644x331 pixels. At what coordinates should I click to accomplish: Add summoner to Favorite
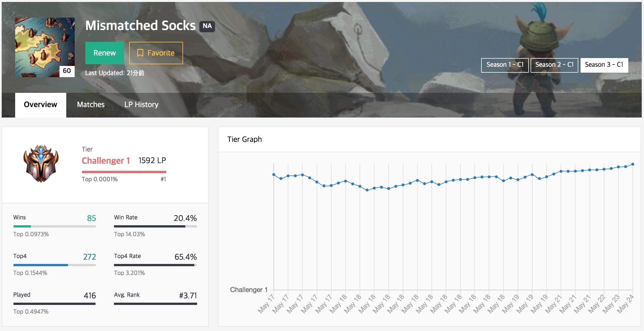click(156, 53)
